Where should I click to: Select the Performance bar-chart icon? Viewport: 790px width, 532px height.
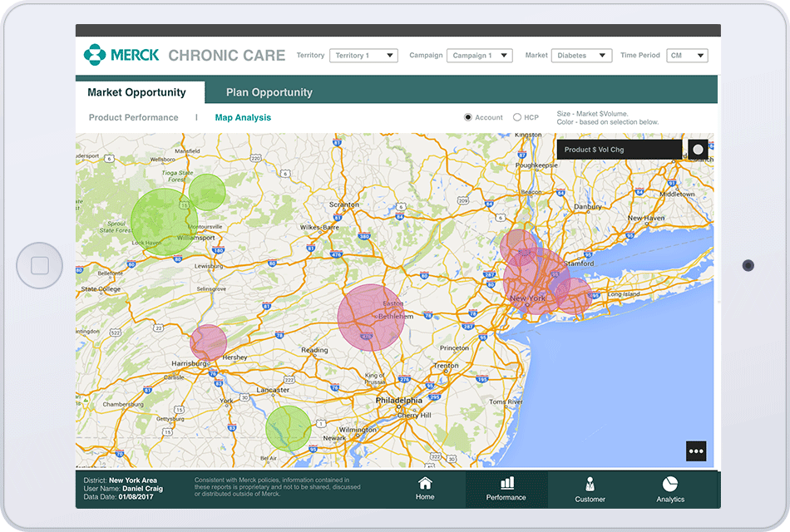click(x=506, y=490)
